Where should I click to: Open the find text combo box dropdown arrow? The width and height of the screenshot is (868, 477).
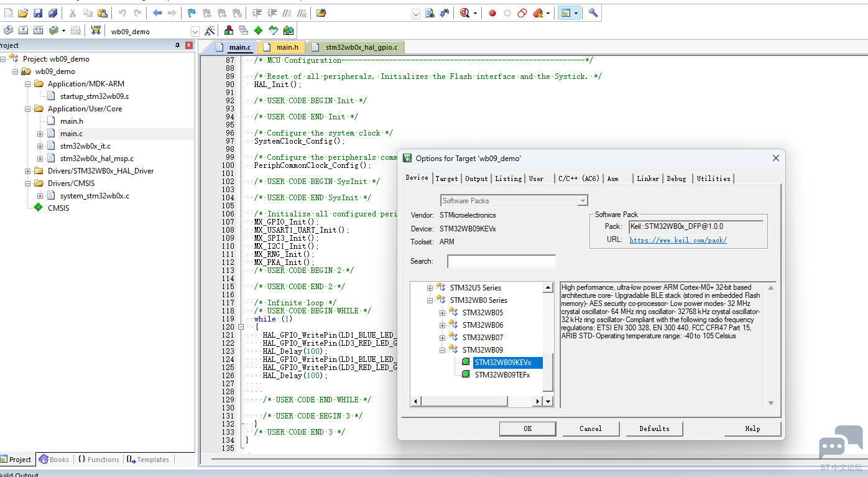(x=416, y=14)
